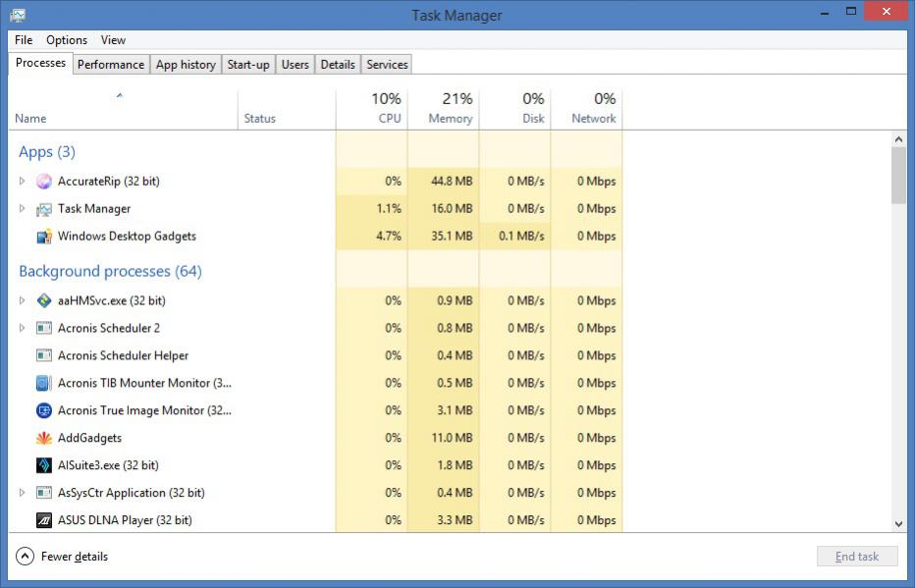Click the AccurateRip app icon
Viewport: 915px width, 588px height.
point(43,182)
